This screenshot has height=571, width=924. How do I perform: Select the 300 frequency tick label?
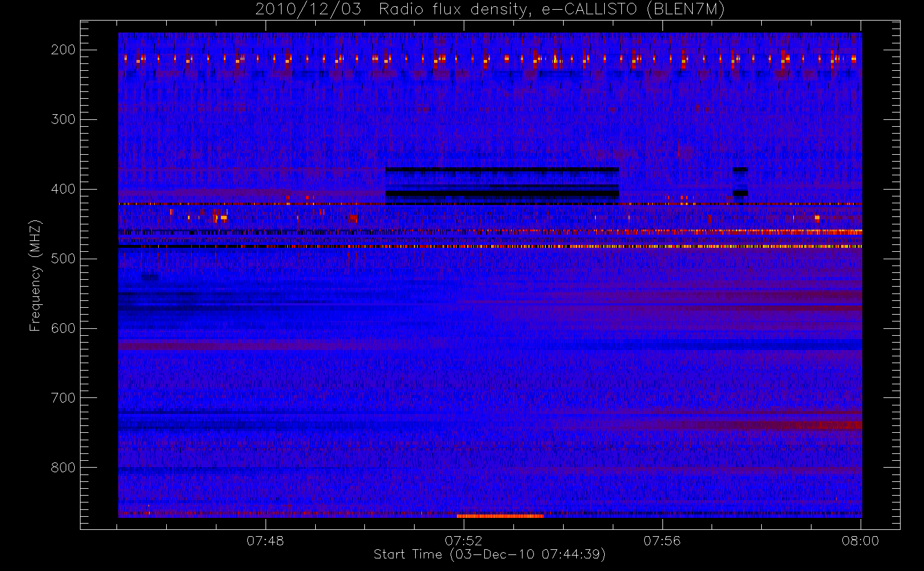coord(63,119)
